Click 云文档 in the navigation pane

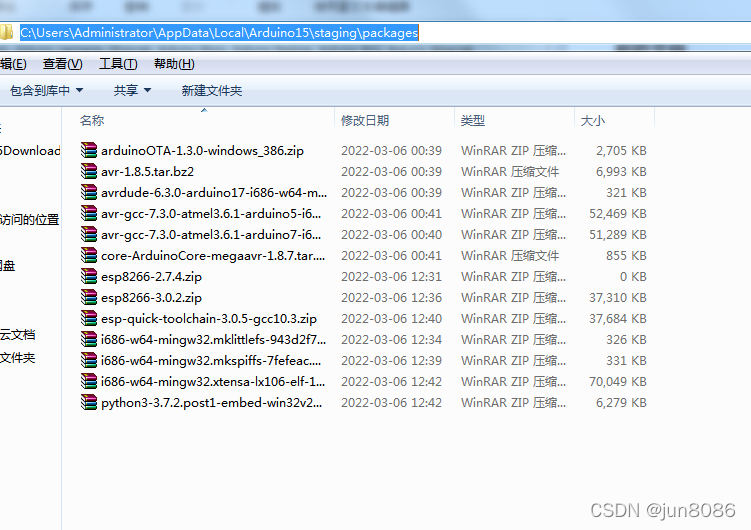[18, 335]
